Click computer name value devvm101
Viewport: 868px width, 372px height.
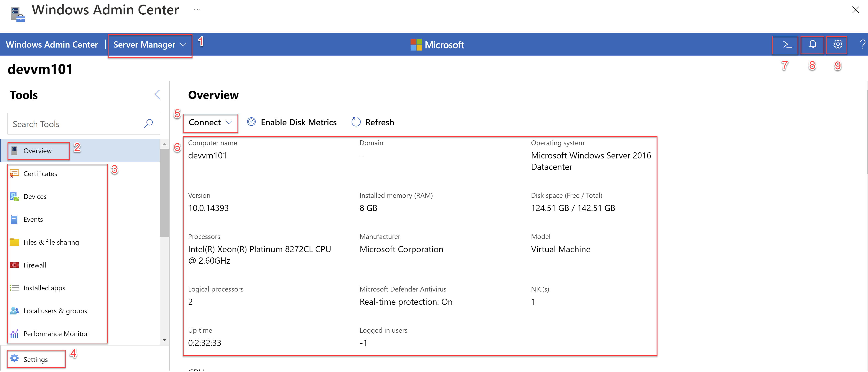click(207, 155)
